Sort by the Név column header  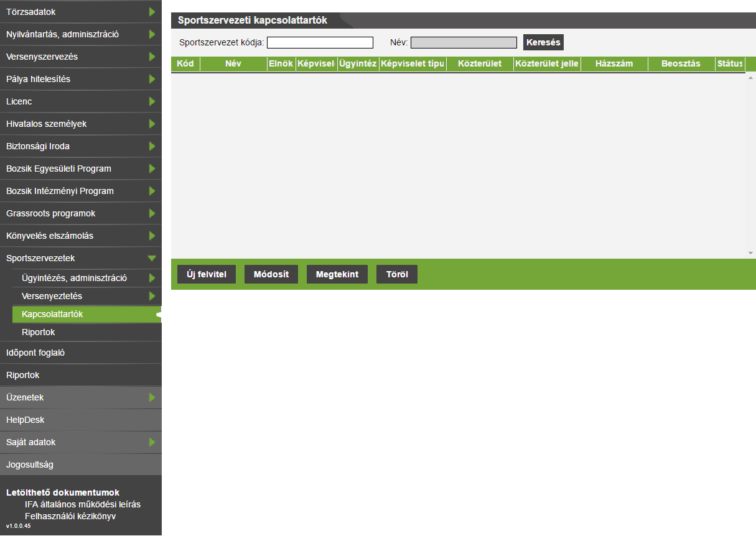pos(233,63)
